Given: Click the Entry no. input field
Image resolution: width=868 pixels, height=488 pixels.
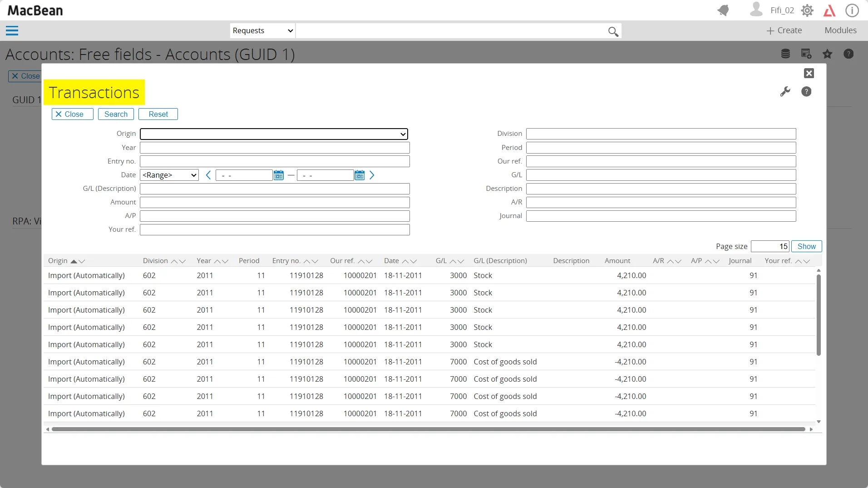Looking at the screenshot, I should [x=275, y=161].
